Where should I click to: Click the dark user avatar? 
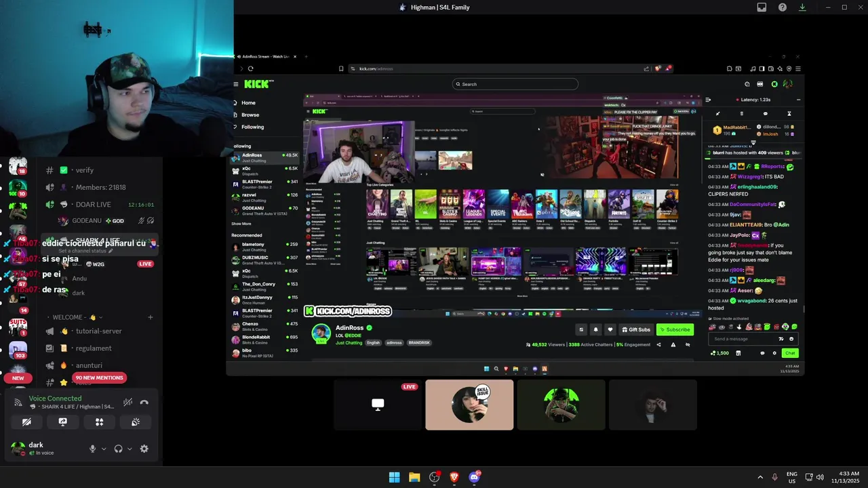tap(18, 448)
